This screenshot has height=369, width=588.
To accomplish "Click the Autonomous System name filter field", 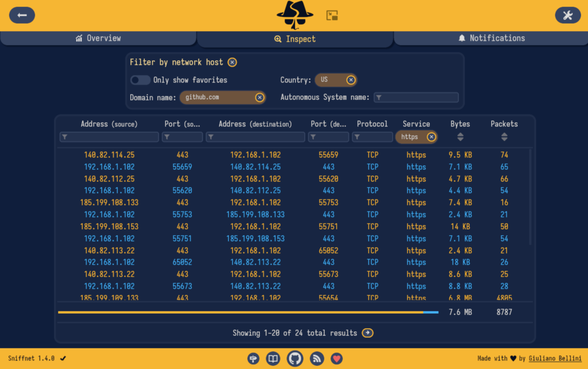I will point(416,97).
